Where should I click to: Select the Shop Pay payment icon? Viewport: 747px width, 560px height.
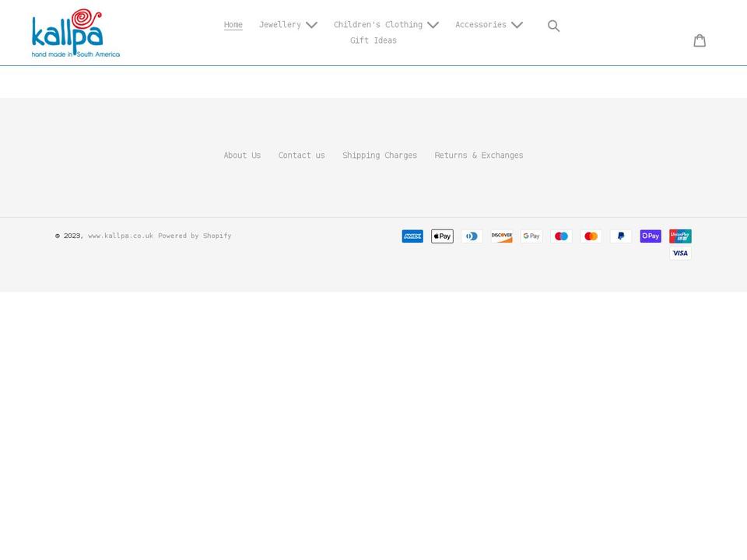[x=650, y=236]
